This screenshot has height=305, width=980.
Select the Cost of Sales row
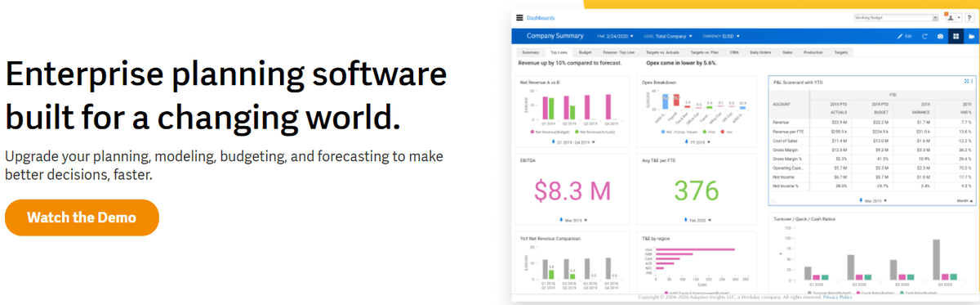tap(872, 140)
